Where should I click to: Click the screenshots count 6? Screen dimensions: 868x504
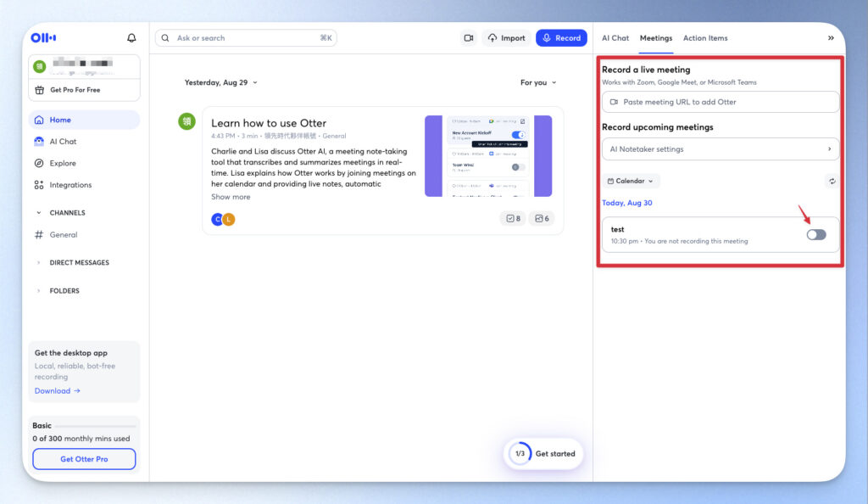click(x=542, y=218)
